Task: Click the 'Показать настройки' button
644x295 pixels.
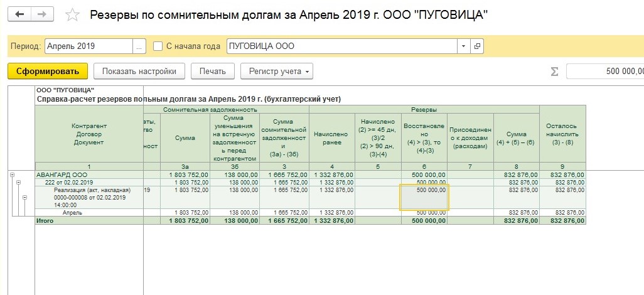Action: coord(139,72)
